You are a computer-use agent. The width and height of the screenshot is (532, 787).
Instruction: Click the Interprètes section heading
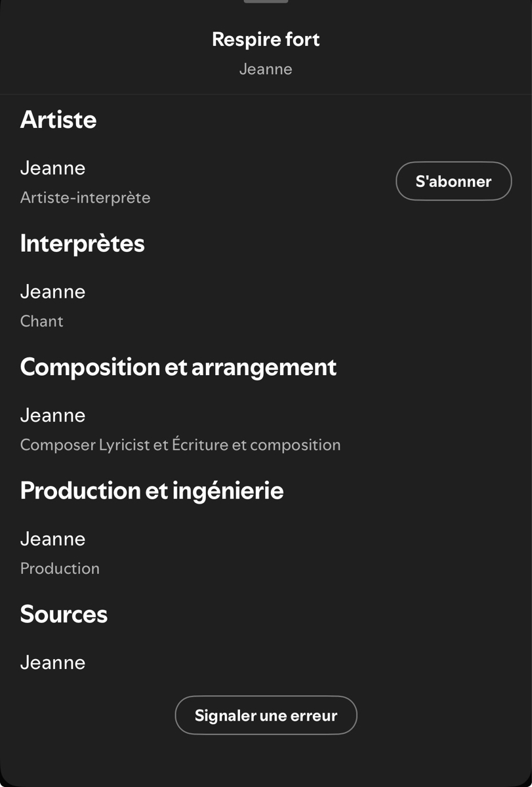pyautogui.click(x=82, y=243)
